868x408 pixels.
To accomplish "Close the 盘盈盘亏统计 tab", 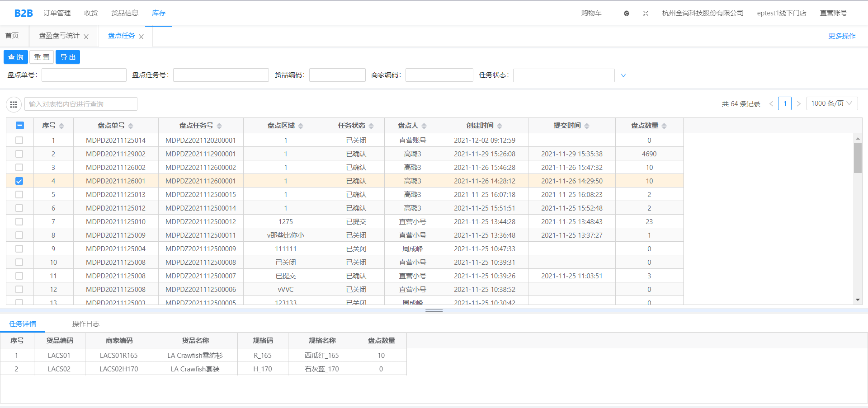I will tap(86, 37).
